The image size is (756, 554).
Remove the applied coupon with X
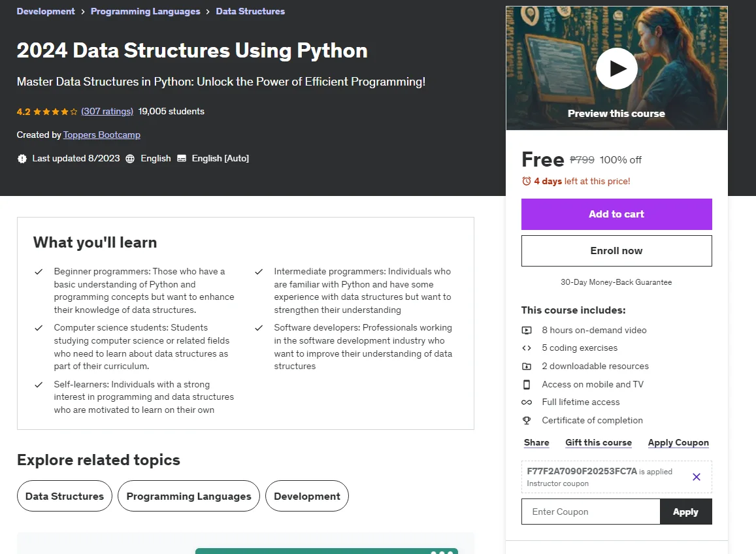[x=697, y=477]
